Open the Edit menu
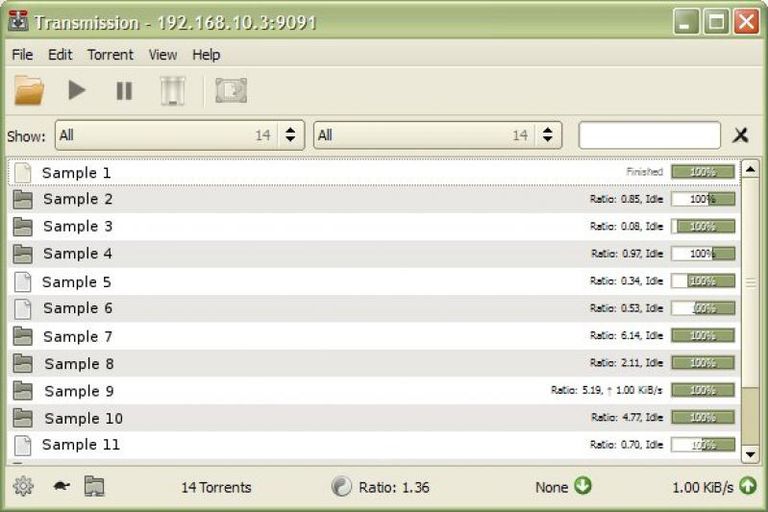Image resolution: width=768 pixels, height=512 pixels. point(60,54)
